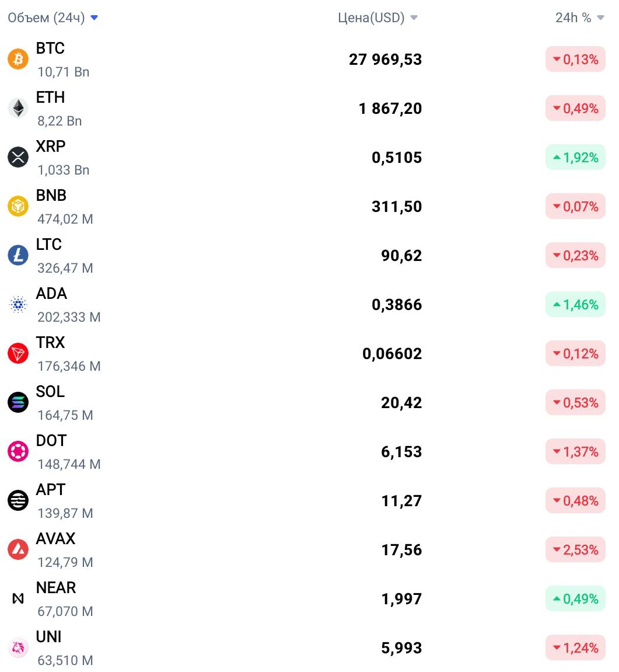The width and height of the screenshot is (619, 672).
Task: Open the UNI ticker name
Action: click(49, 637)
